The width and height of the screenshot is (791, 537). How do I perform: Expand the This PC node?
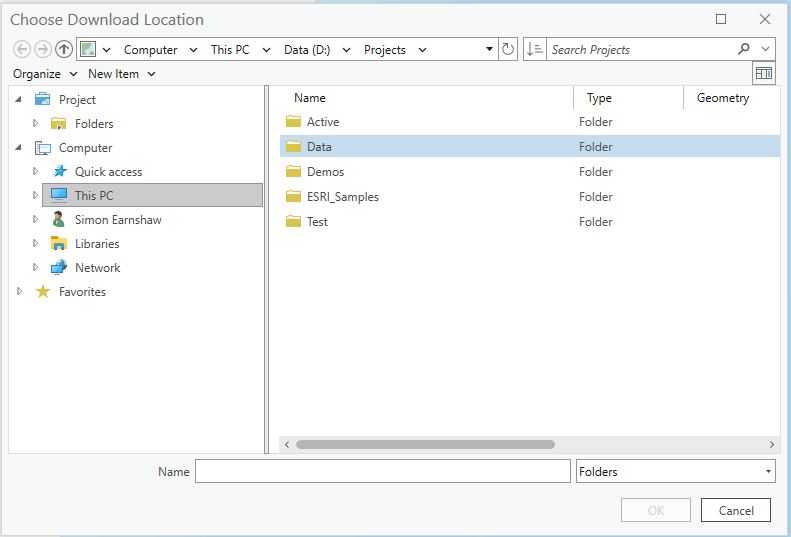[35, 195]
